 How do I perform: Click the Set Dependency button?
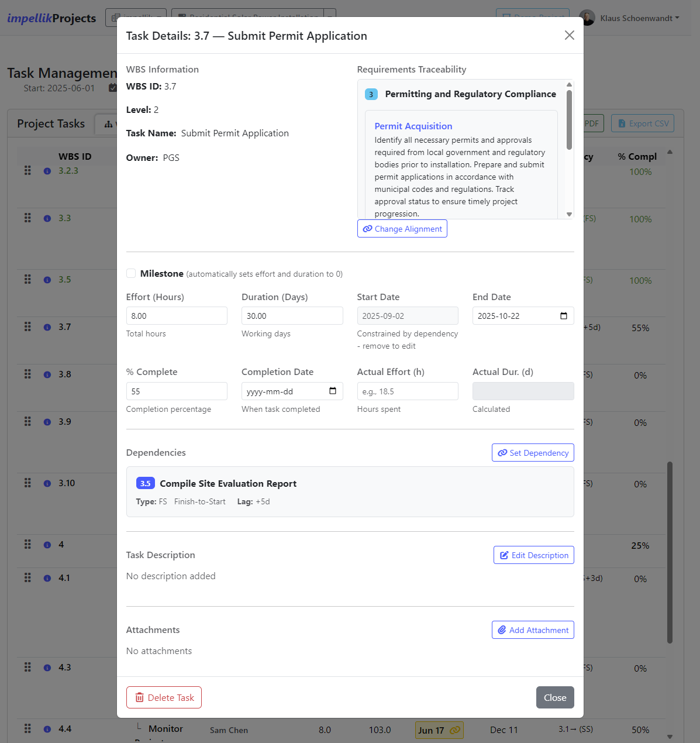point(533,453)
